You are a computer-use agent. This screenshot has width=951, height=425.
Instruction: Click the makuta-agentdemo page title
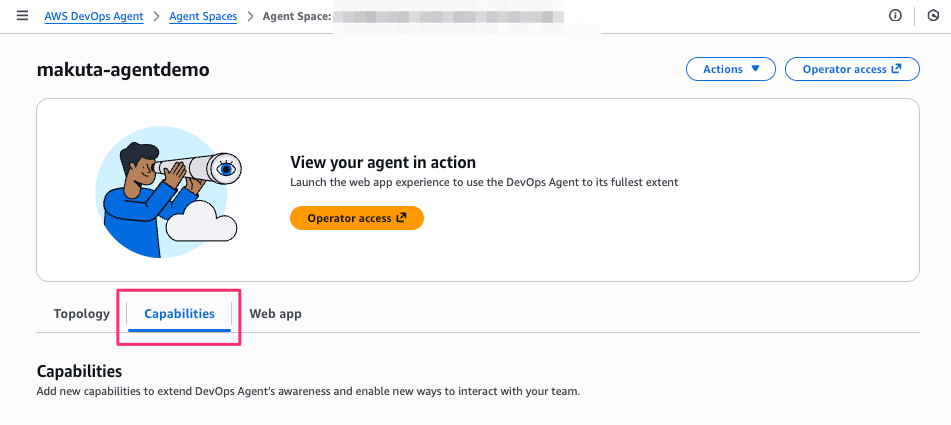pyautogui.click(x=123, y=69)
